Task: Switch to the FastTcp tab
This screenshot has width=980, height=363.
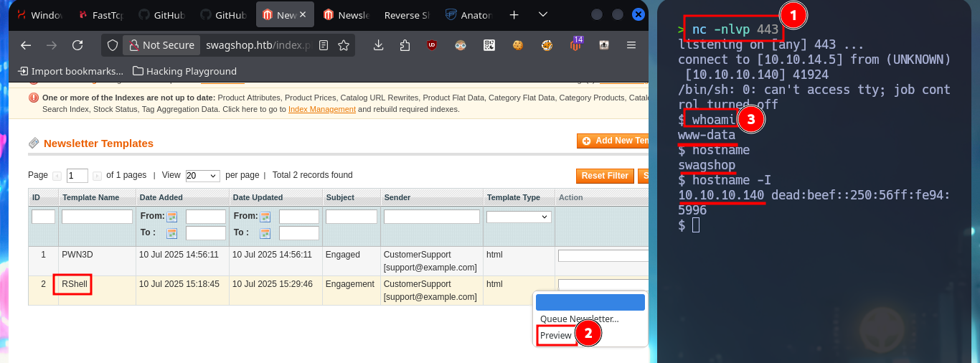Action: tap(101, 15)
